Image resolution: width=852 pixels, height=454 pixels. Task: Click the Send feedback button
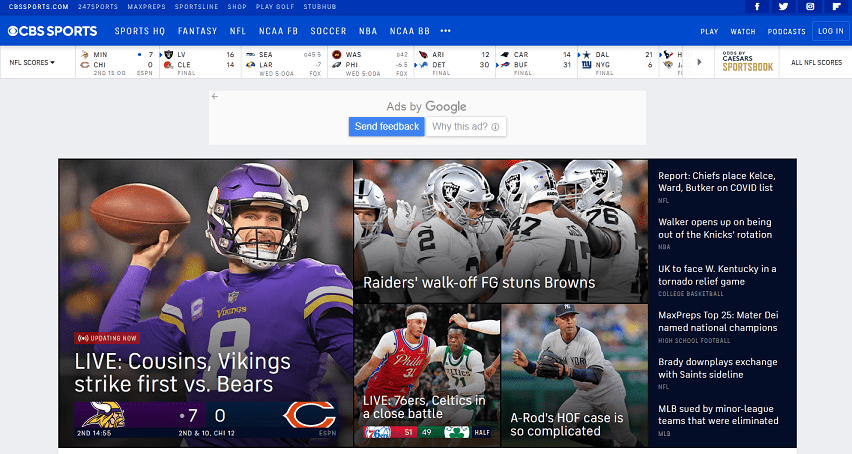pyautogui.click(x=387, y=127)
